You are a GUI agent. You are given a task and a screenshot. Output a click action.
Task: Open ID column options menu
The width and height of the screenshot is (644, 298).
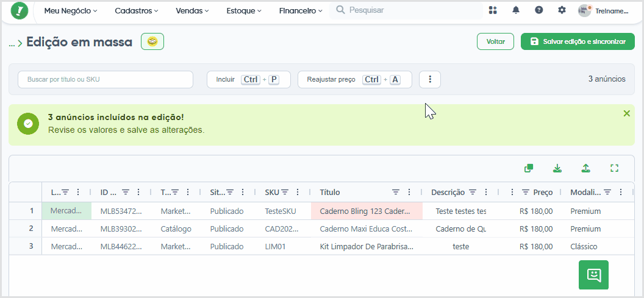(138, 192)
